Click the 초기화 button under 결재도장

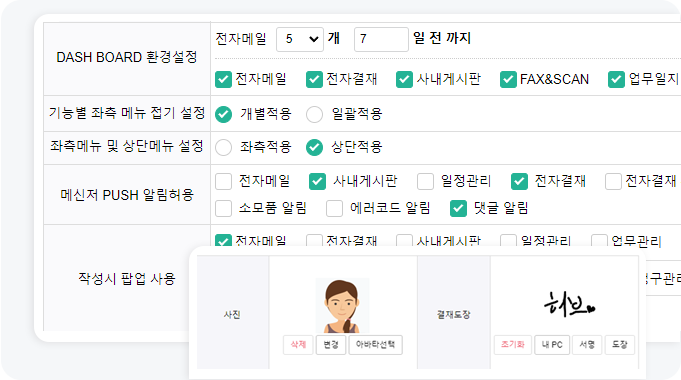[x=512, y=345]
